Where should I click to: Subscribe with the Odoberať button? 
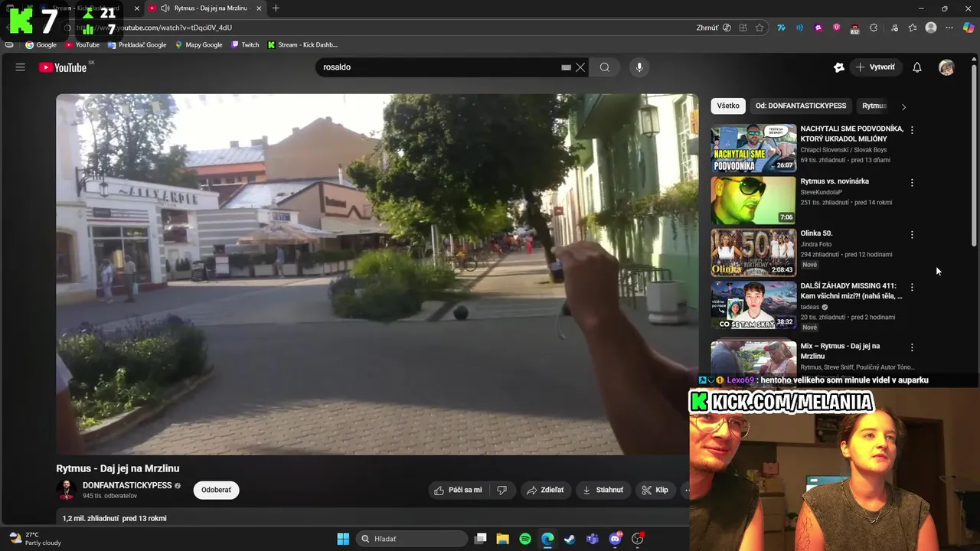(x=216, y=490)
